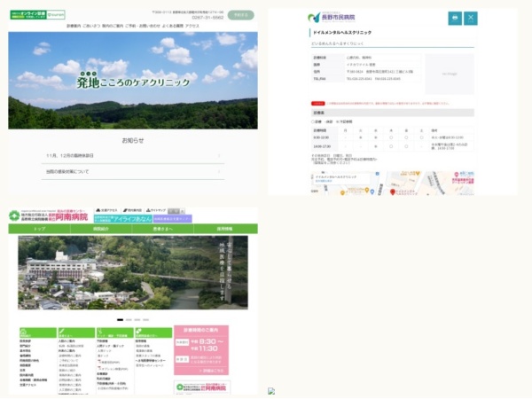
Task: Click the オンライン診療 curon banner
Action: click(x=37, y=14)
